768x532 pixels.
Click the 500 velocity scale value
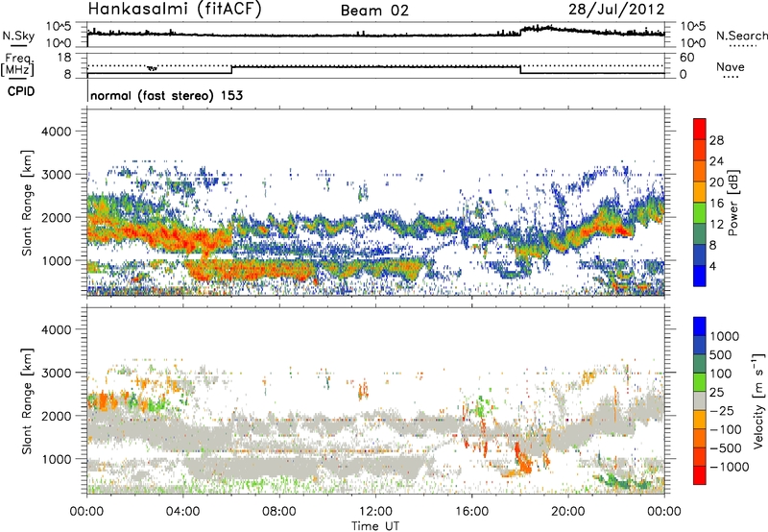click(721, 355)
